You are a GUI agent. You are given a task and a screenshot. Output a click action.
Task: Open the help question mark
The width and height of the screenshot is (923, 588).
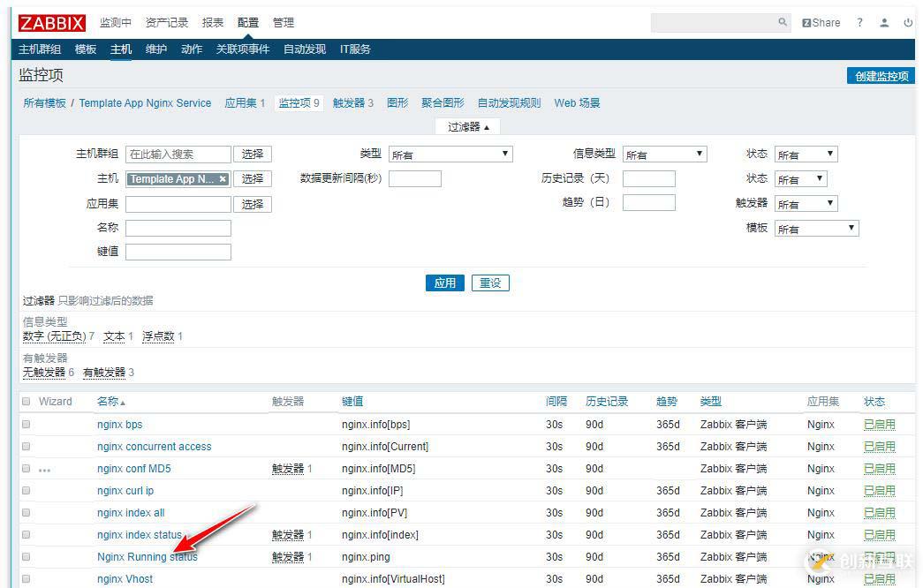point(859,22)
